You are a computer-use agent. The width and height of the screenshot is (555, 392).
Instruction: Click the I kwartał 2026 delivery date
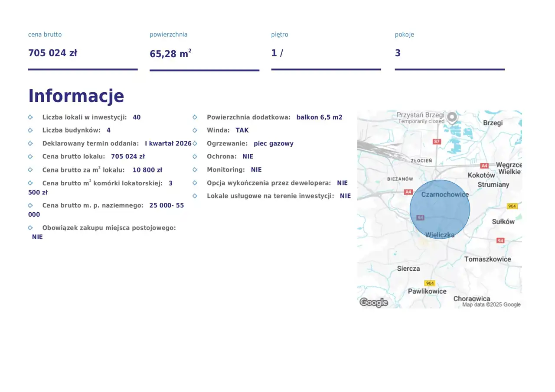coord(168,143)
